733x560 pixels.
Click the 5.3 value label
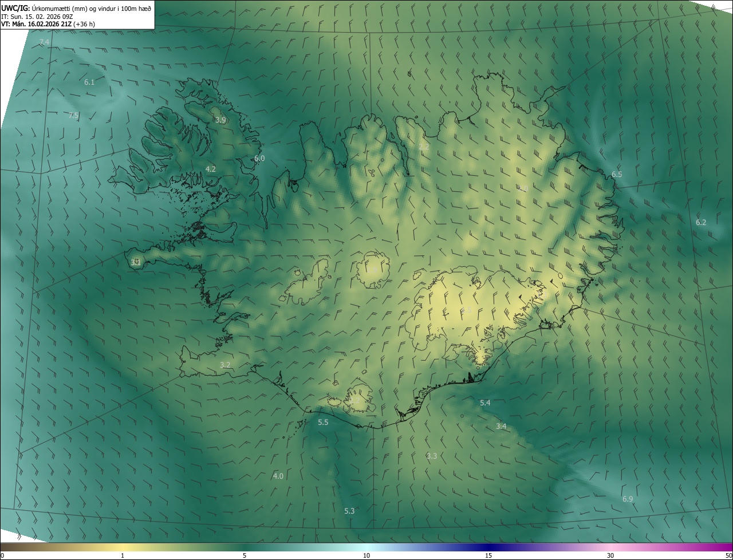pyautogui.click(x=349, y=511)
